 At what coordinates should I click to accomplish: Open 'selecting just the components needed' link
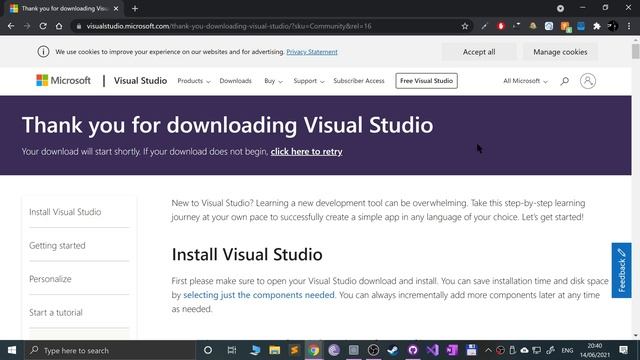coord(259,295)
